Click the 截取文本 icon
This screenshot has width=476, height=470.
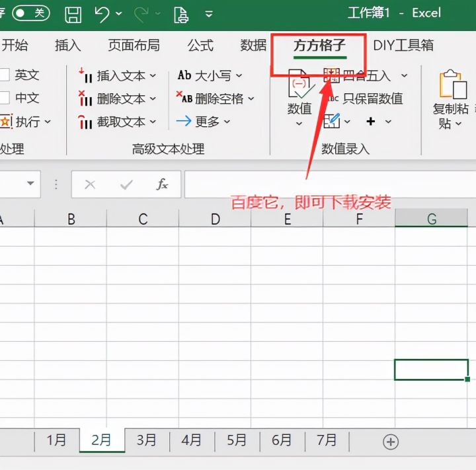[x=85, y=122]
